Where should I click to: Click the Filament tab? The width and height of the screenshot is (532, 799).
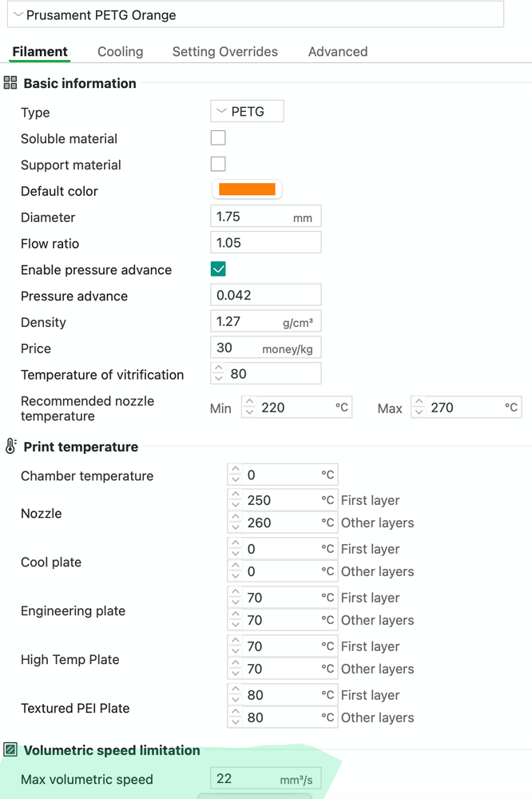[x=40, y=51]
